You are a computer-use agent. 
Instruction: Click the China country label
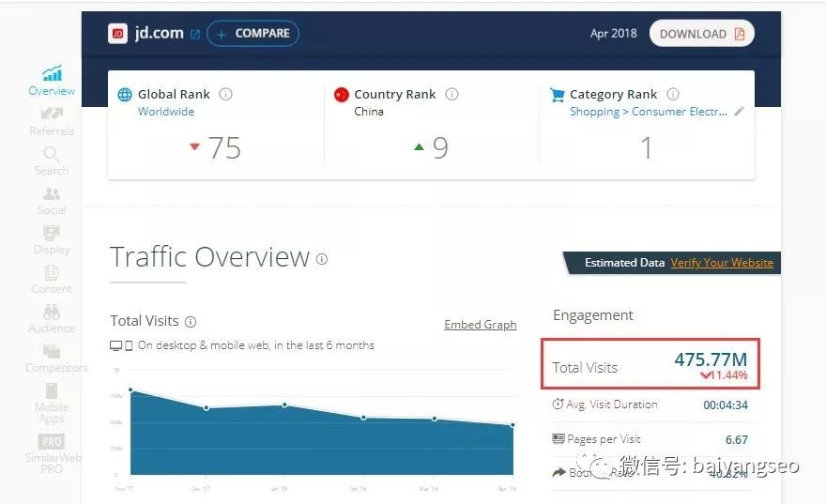(x=369, y=112)
